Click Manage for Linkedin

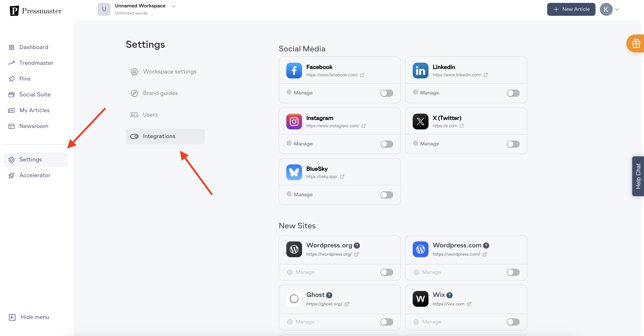click(426, 93)
